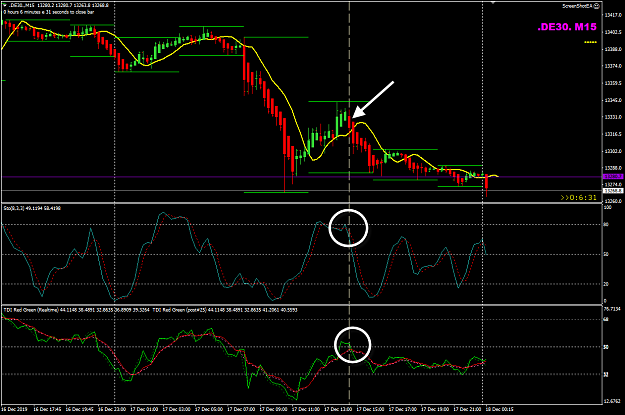The width and height of the screenshot is (625, 415).
Task: Click the ScreenShotEA smiley face icon
Action: point(597,6)
